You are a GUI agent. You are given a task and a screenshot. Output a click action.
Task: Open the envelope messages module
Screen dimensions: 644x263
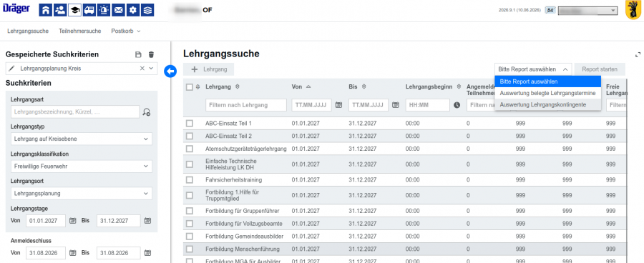tap(118, 10)
